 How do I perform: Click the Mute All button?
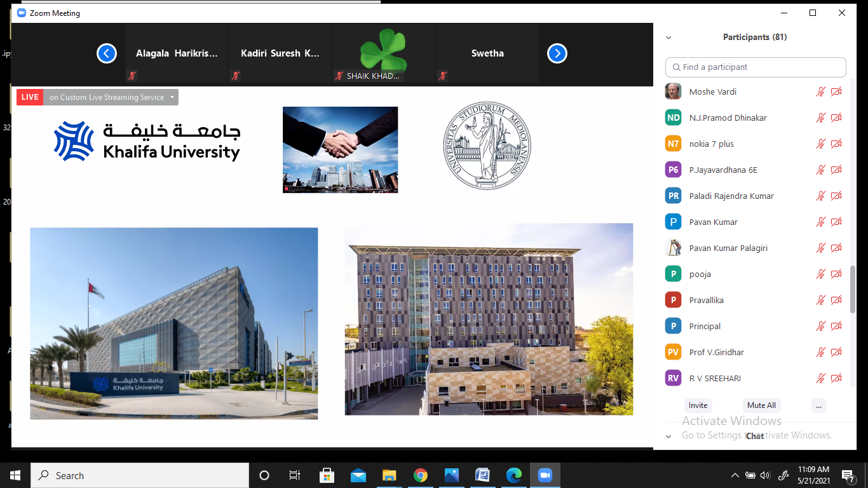(x=761, y=405)
